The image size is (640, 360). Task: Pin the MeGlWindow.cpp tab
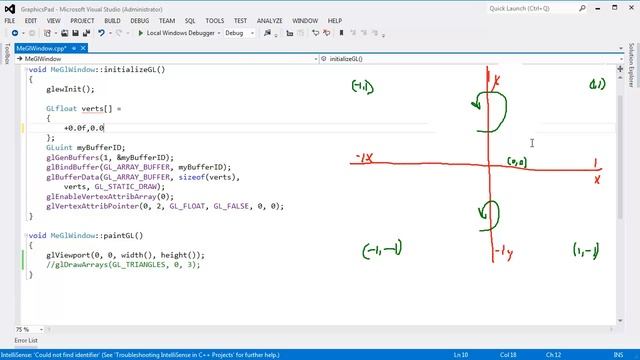click(x=74, y=48)
